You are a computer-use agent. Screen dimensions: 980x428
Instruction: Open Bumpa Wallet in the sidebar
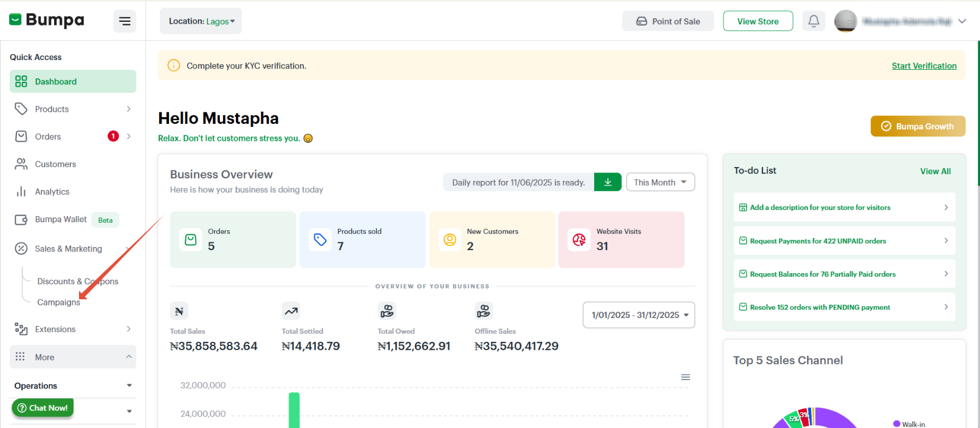pyautogui.click(x=61, y=219)
